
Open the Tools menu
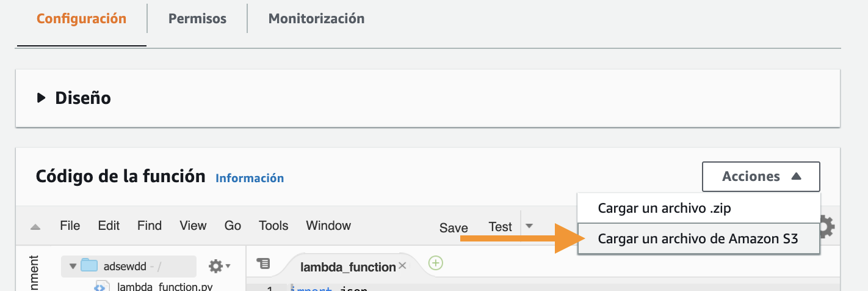coord(273,226)
